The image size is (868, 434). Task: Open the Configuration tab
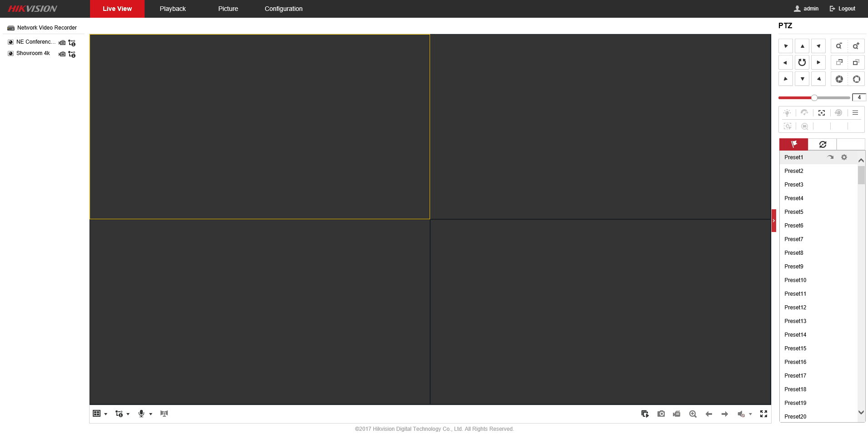coord(284,9)
